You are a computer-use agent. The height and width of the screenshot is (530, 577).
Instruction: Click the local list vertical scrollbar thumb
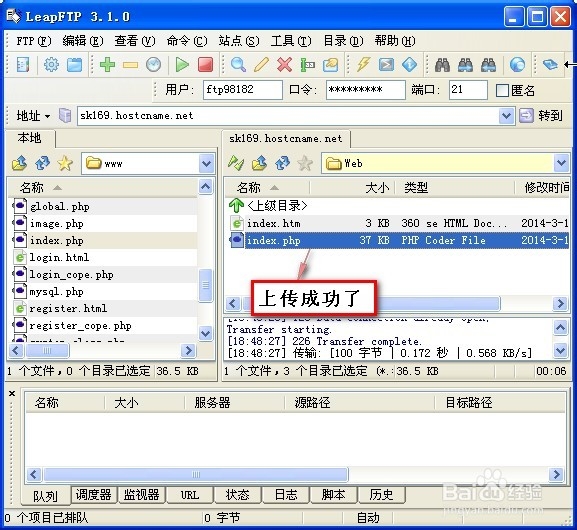(x=206, y=285)
